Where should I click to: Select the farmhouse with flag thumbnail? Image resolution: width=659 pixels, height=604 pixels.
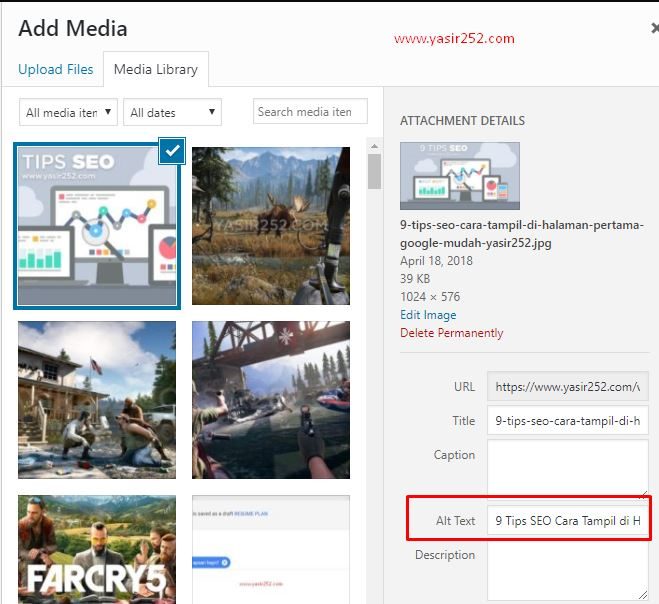pos(97,400)
